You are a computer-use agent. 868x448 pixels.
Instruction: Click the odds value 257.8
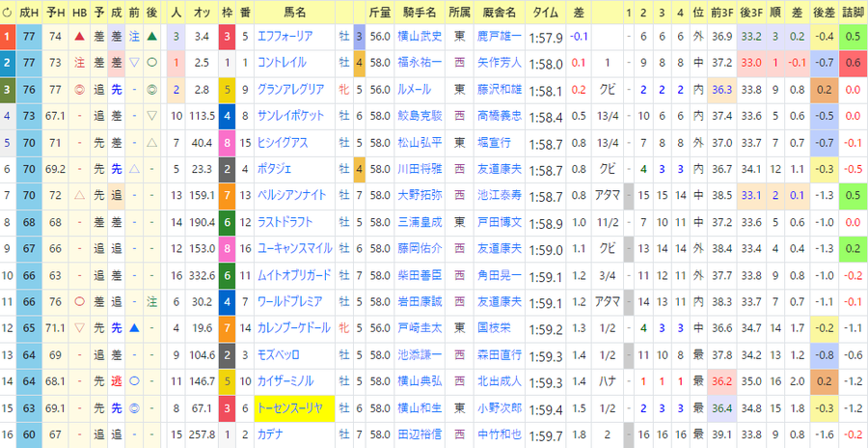[x=203, y=435]
